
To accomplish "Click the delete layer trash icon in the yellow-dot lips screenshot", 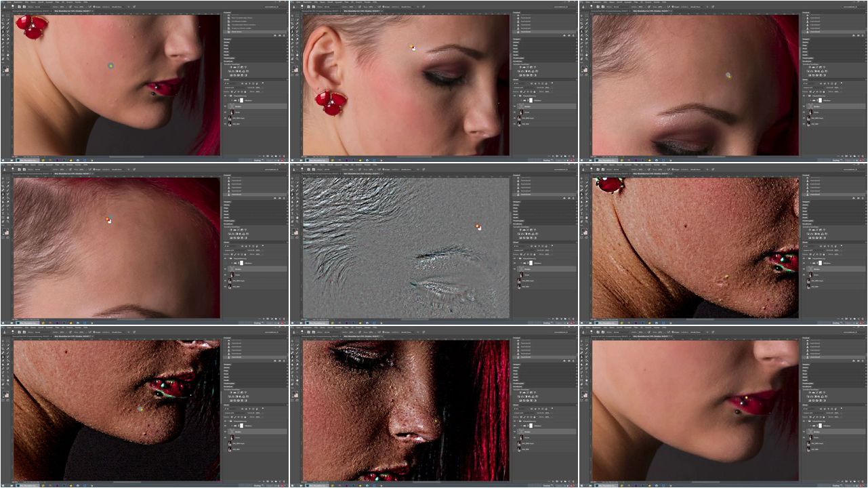I will (863, 481).
